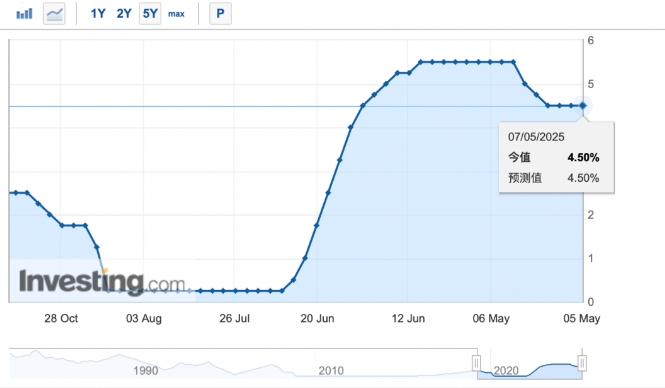Click the 03 Aug axis label
The image size is (665, 388).
pos(144,318)
